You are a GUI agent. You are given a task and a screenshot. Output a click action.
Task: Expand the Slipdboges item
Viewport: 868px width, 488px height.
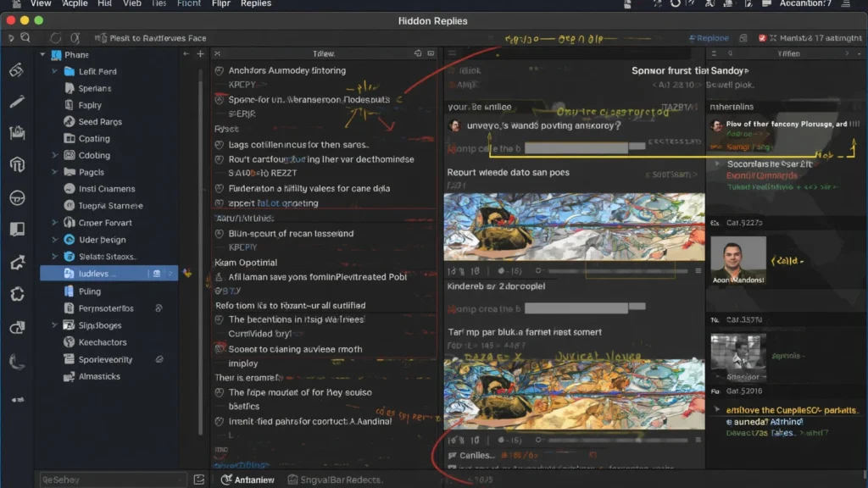(54, 325)
